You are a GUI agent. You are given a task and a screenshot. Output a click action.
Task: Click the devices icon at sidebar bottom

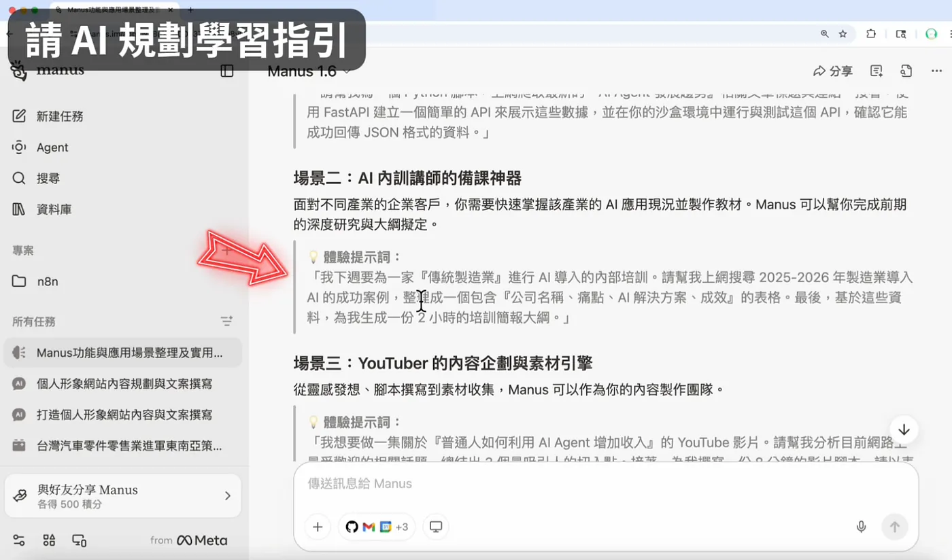80,541
